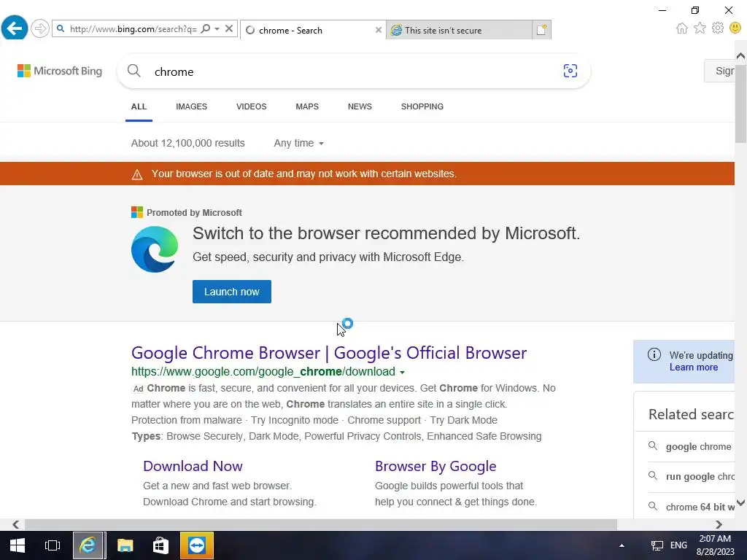Open 'Google Chrome Browser | Google's Official Browser' link
Screen dimensions: 747x560
point(329,353)
